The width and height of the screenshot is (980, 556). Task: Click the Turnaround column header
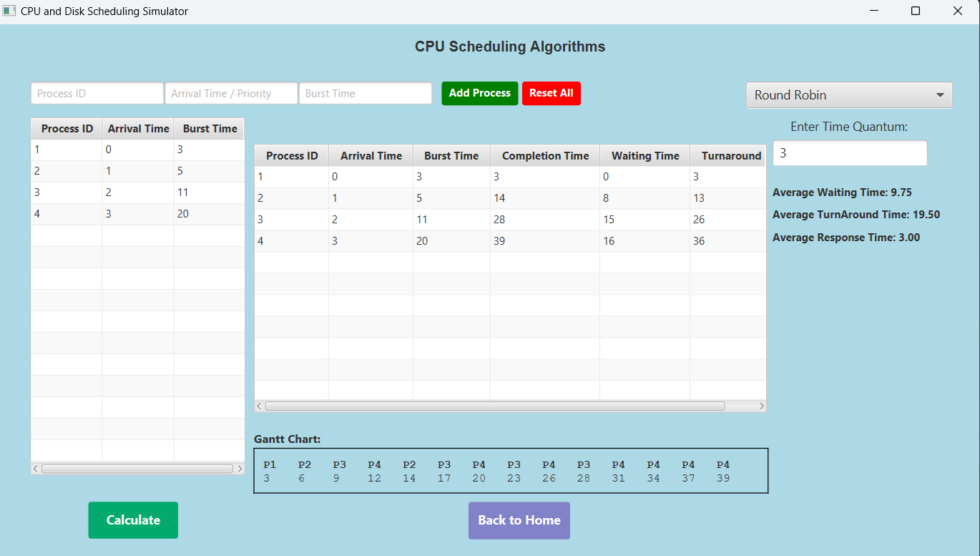pos(730,156)
